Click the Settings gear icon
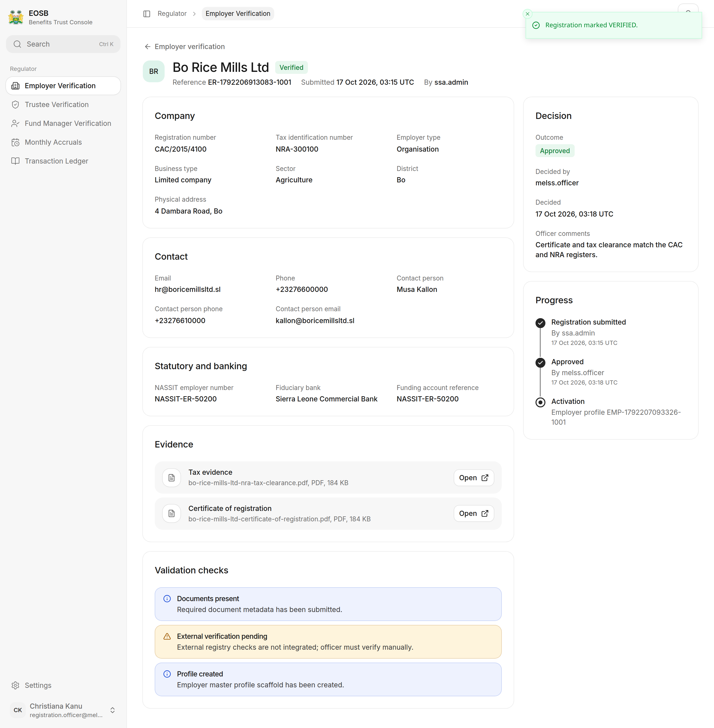 [x=15, y=685]
